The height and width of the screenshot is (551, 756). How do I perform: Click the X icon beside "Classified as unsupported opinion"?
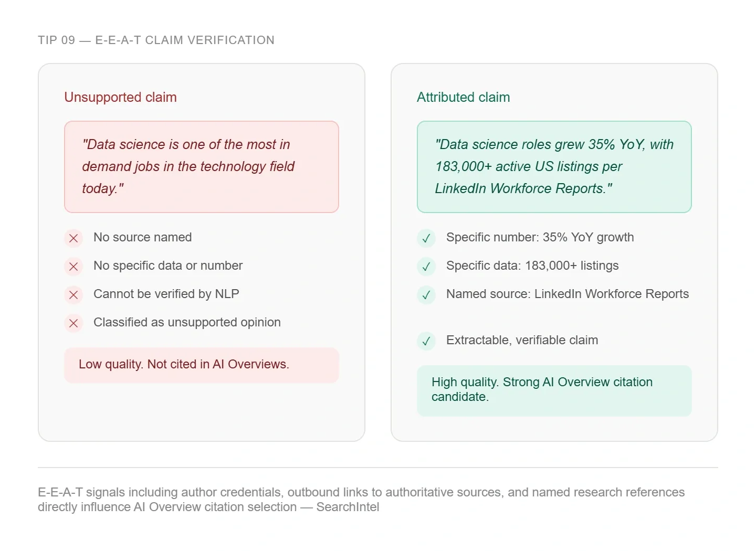coord(73,323)
